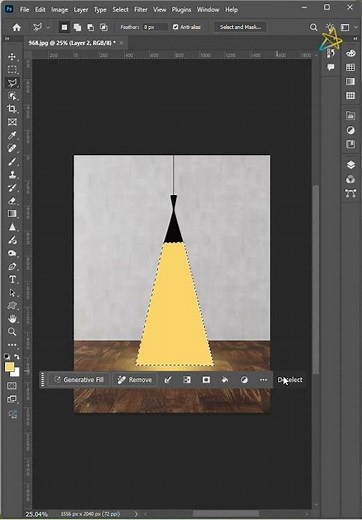Select the Path Selection tool
The width and height of the screenshot is (362, 520).
pyautogui.click(x=12, y=293)
